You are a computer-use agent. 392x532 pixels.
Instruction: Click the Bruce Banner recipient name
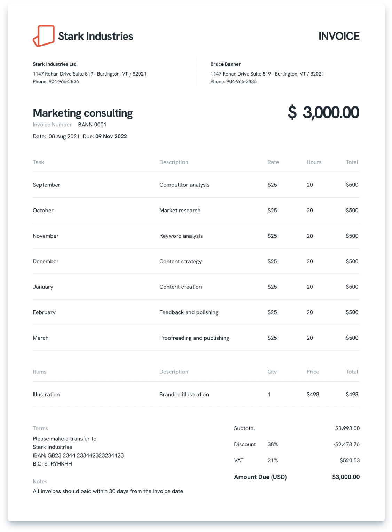[x=225, y=64]
